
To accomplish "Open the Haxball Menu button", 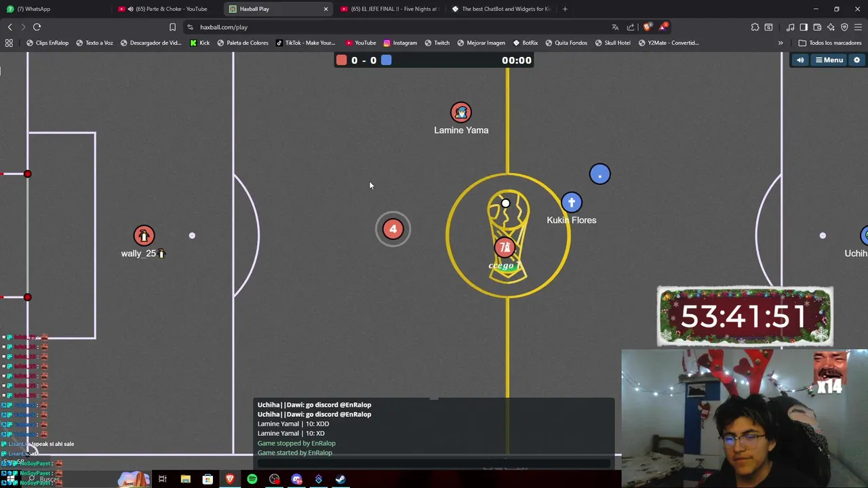I will (x=829, y=60).
